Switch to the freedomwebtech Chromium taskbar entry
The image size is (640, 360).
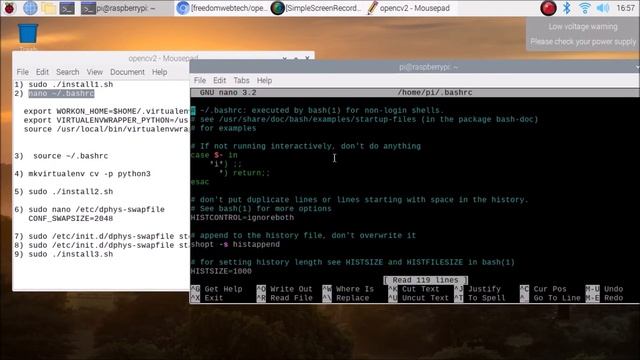pos(222,8)
